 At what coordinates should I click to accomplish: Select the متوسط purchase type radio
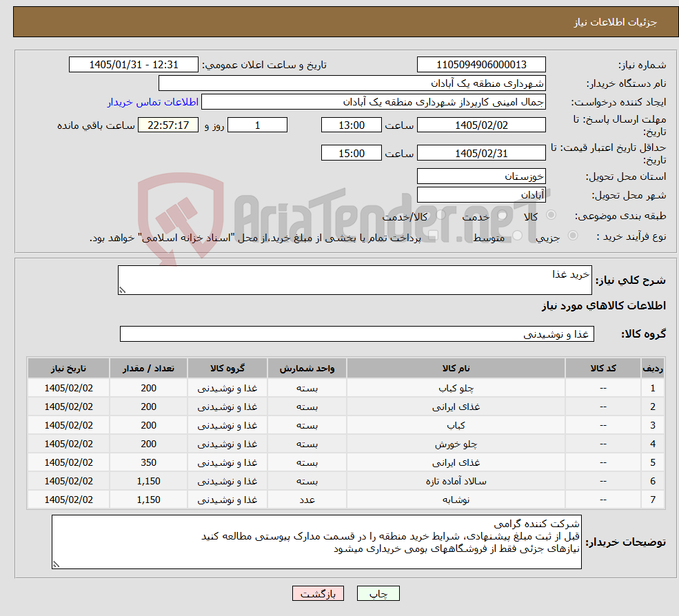coord(518,236)
